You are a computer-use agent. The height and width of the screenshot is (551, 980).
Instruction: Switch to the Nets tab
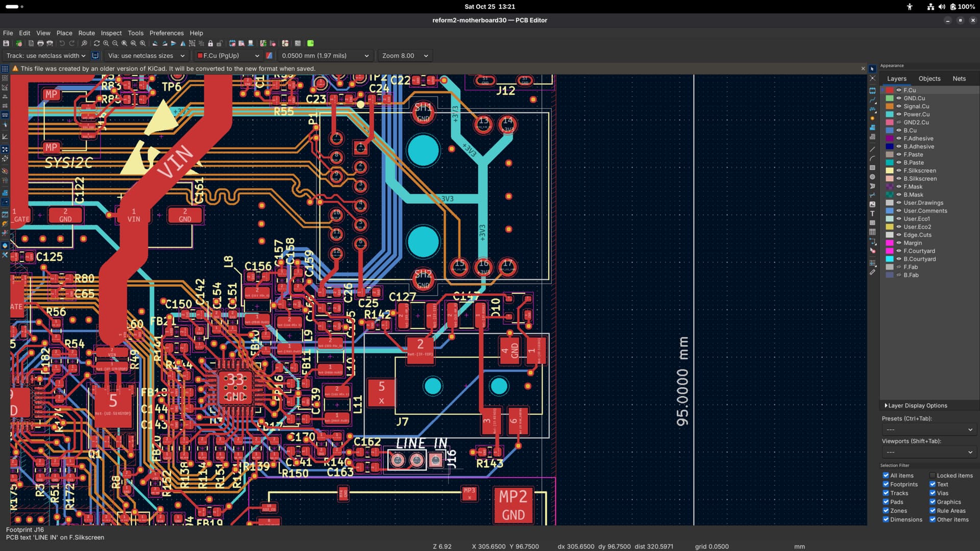pyautogui.click(x=959, y=79)
